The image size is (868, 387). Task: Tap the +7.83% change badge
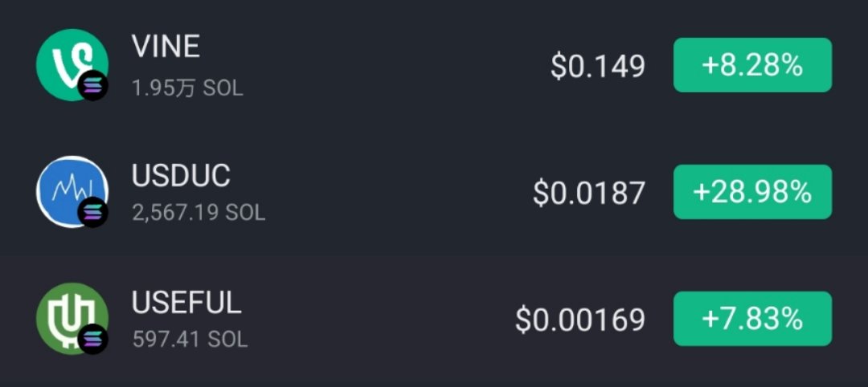tap(752, 319)
